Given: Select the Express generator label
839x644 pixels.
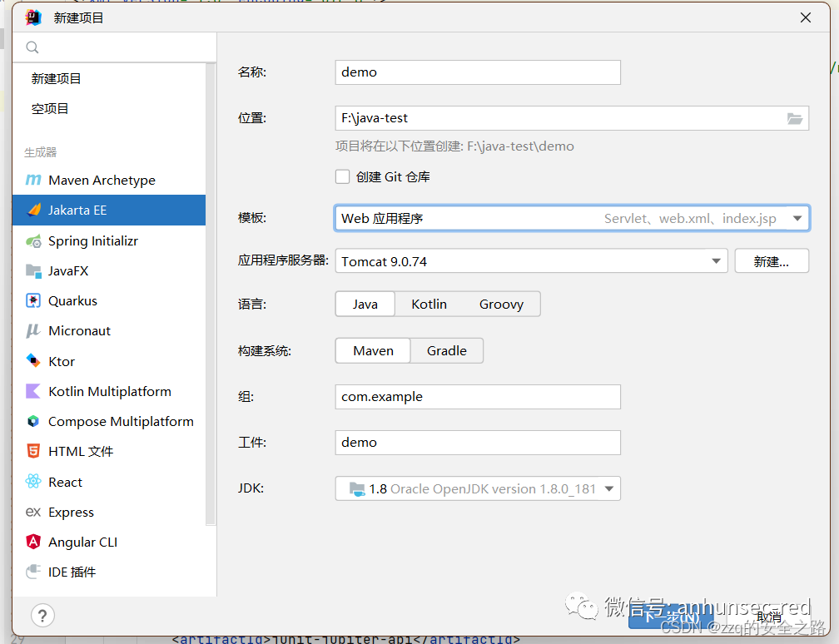Looking at the screenshot, I should pos(72,513).
